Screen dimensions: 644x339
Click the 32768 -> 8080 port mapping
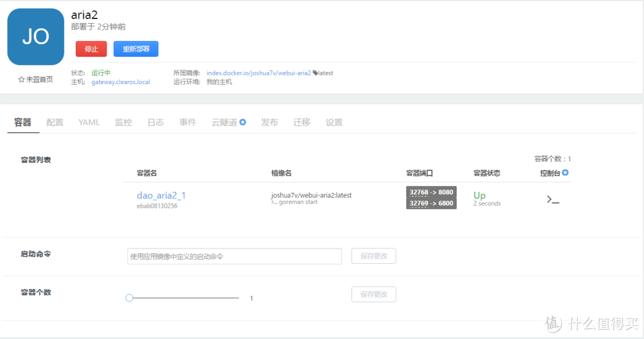[431, 192]
